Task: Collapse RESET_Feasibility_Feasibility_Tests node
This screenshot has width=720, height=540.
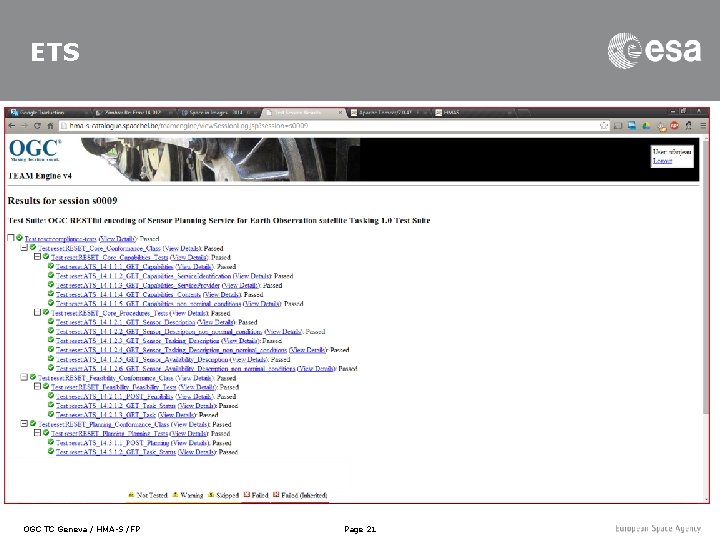Action: coord(38,386)
